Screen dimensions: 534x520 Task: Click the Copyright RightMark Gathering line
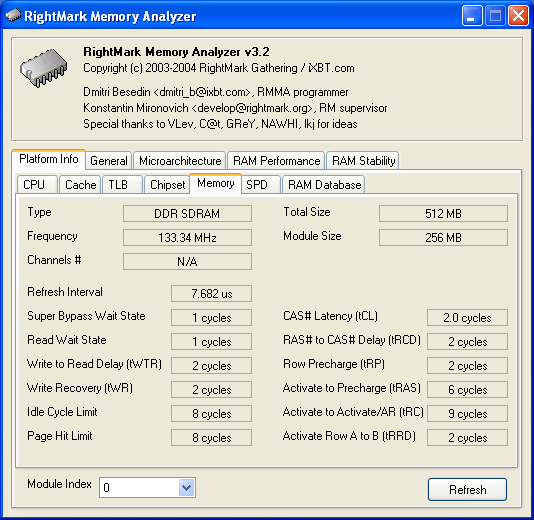pos(219,68)
